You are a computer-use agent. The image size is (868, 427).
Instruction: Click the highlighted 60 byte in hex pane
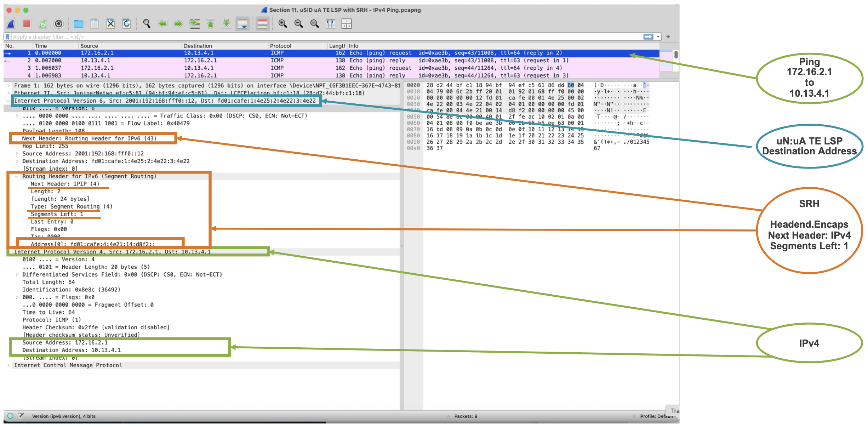571,85
